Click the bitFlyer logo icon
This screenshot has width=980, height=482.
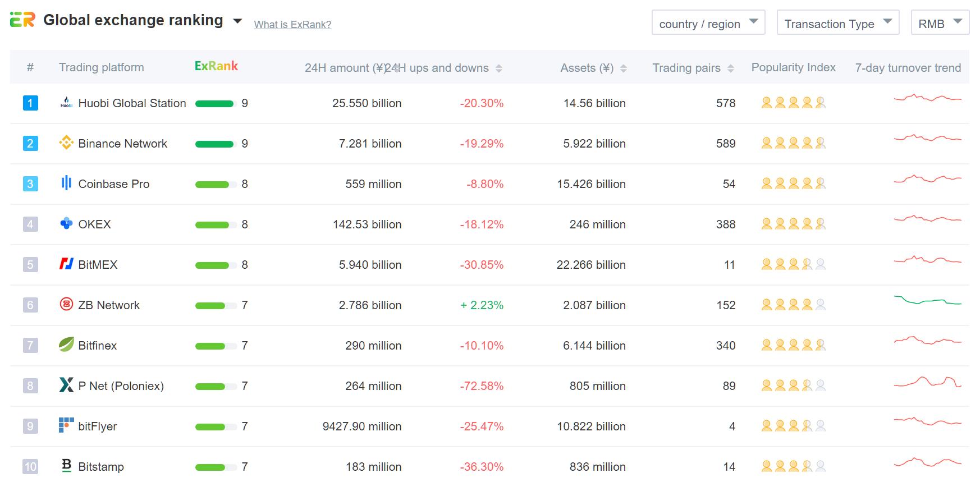click(66, 425)
